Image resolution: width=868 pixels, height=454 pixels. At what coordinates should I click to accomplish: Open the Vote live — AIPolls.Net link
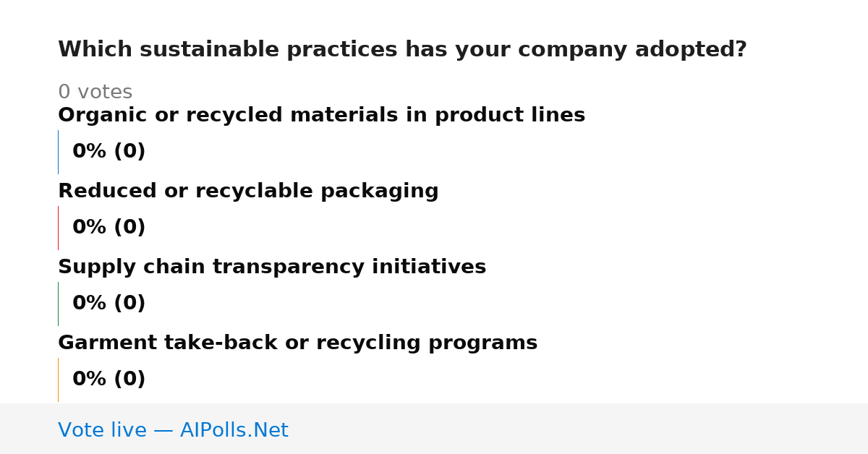pyautogui.click(x=173, y=430)
